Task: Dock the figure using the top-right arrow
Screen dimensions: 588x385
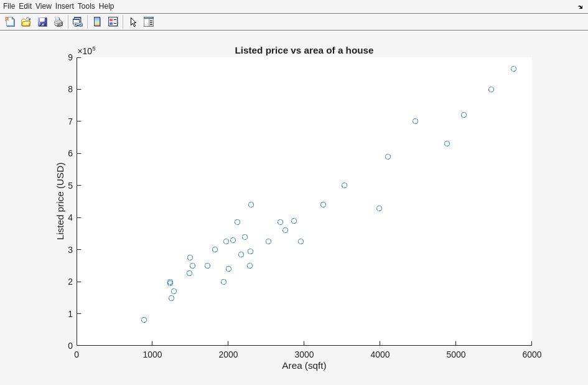Action: (x=580, y=7)
